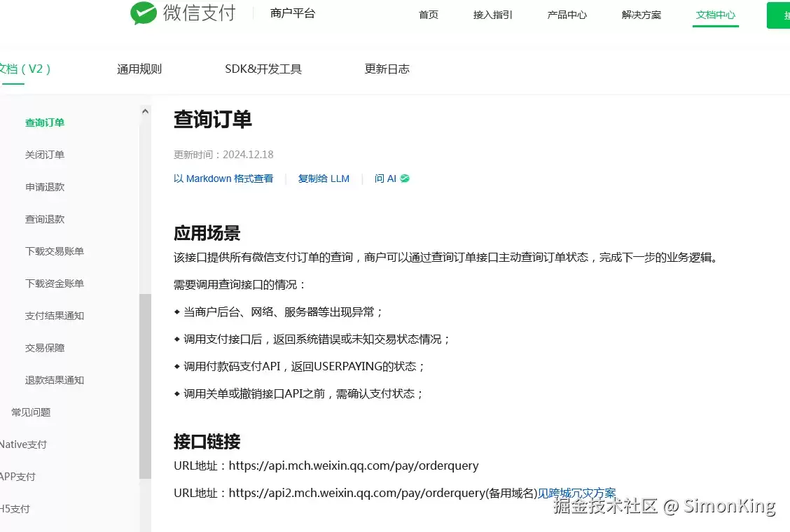Click the 复制给 LLM link

[x=324, y=178]
